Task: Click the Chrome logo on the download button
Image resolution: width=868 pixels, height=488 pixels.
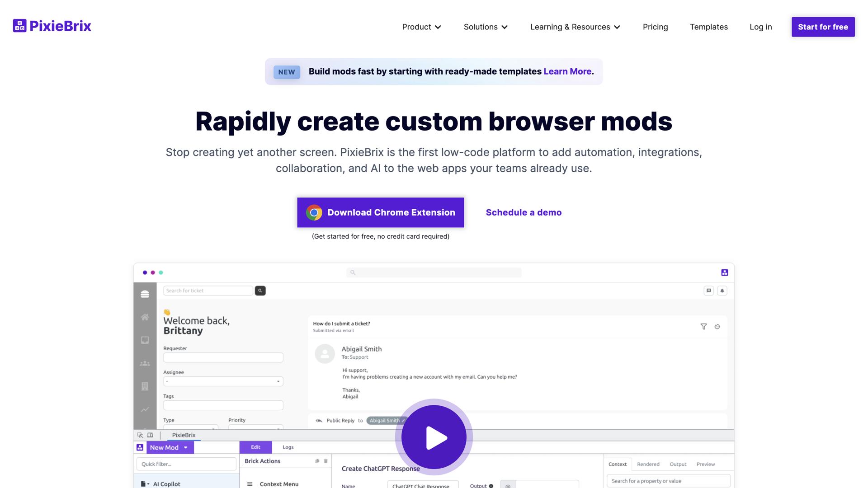Action: [x=314, y=212]
